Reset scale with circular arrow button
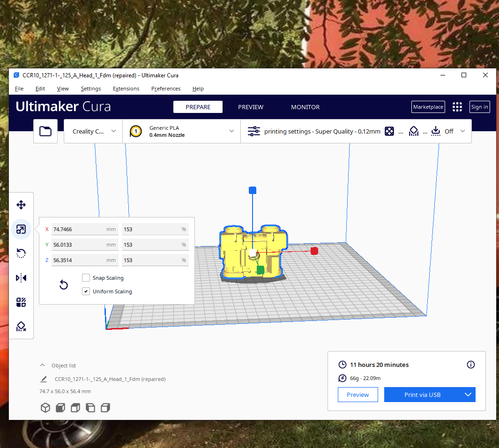 tap(64, 284)
